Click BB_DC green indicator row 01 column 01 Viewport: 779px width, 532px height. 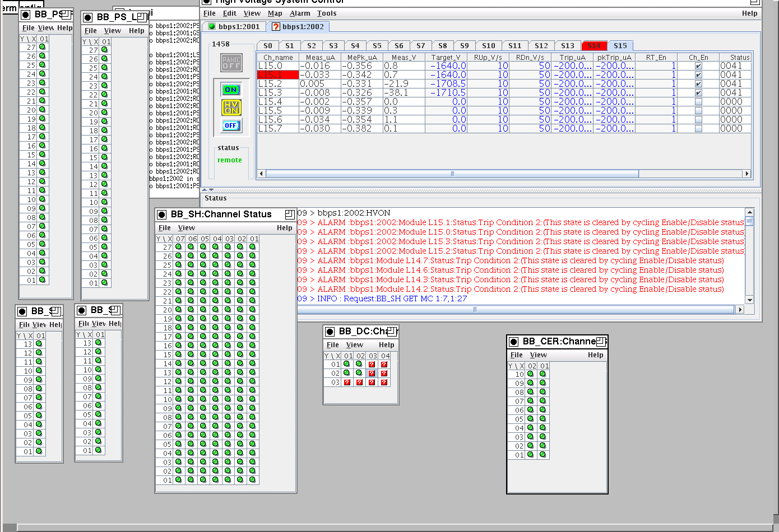(x=347, y=365)
